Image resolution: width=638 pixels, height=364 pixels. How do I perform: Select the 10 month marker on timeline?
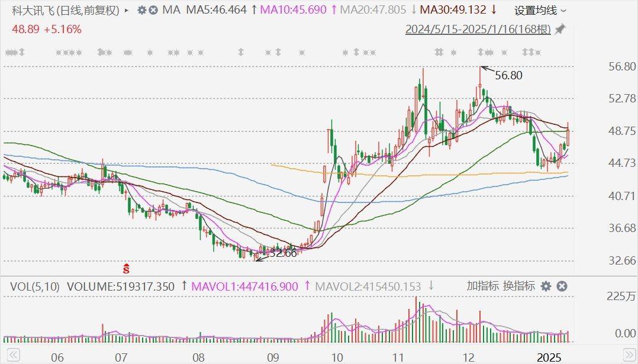click(337, 357)
